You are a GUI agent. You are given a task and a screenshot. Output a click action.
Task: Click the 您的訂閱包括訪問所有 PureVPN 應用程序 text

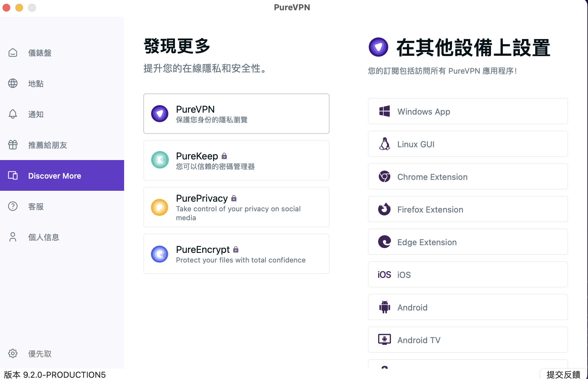pos(443,71)
